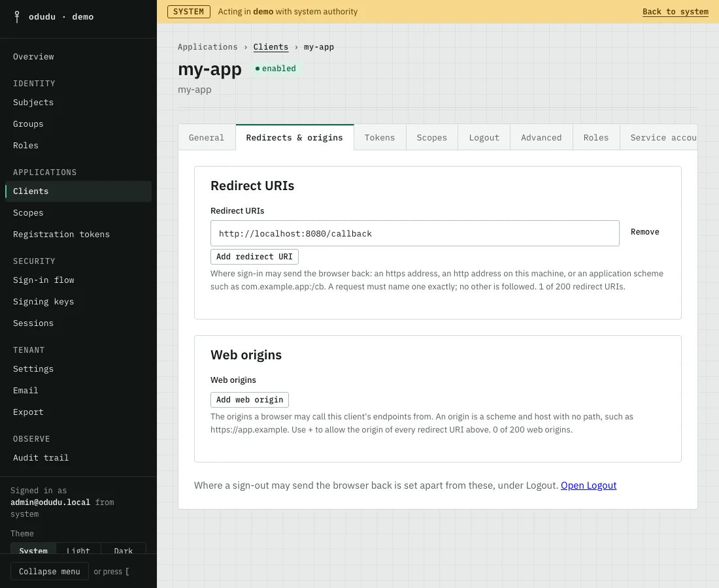Go to Sign-in flow settings
The height and width of the screenshot is (588, 719).
tap(78, 280)
